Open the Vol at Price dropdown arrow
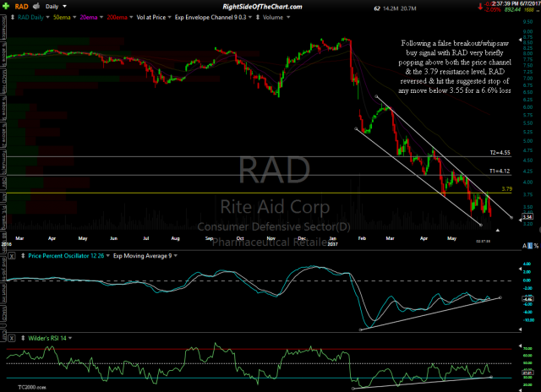Screen dimensions: 541x392 point(169,17)
